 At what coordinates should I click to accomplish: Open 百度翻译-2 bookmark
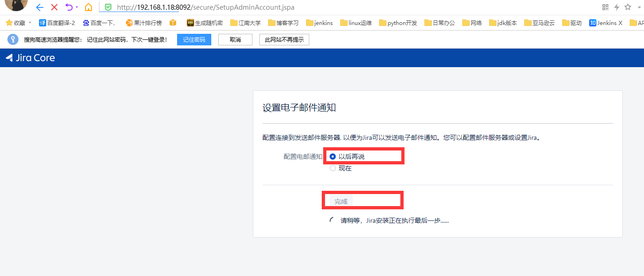(x=57, y=23)
